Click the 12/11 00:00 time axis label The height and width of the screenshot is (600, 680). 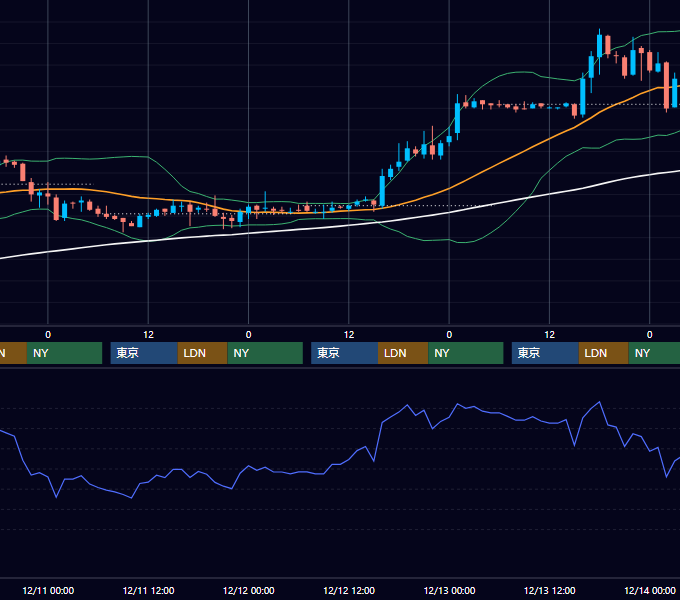pos(48,590)
